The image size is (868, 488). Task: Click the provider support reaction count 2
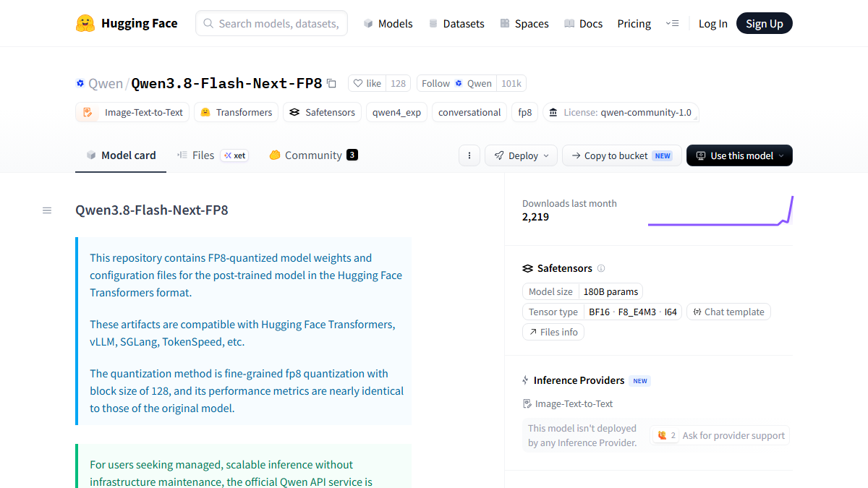point(666,435)
